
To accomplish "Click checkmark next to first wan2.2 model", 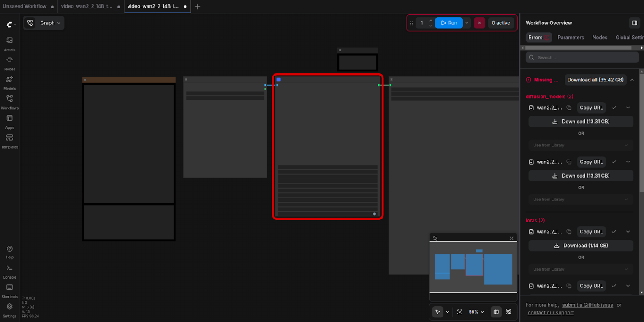I will 614,108.
